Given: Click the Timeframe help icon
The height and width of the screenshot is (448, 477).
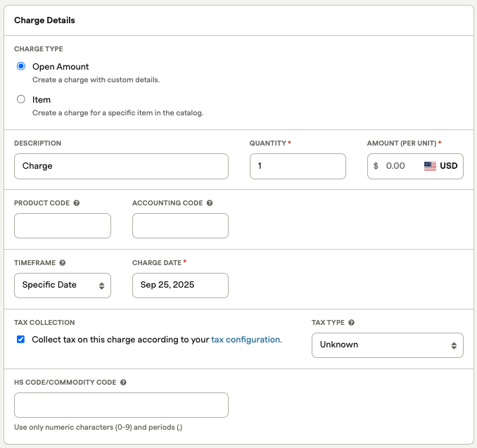Looking at the screenshot, I should coord(63,263).
